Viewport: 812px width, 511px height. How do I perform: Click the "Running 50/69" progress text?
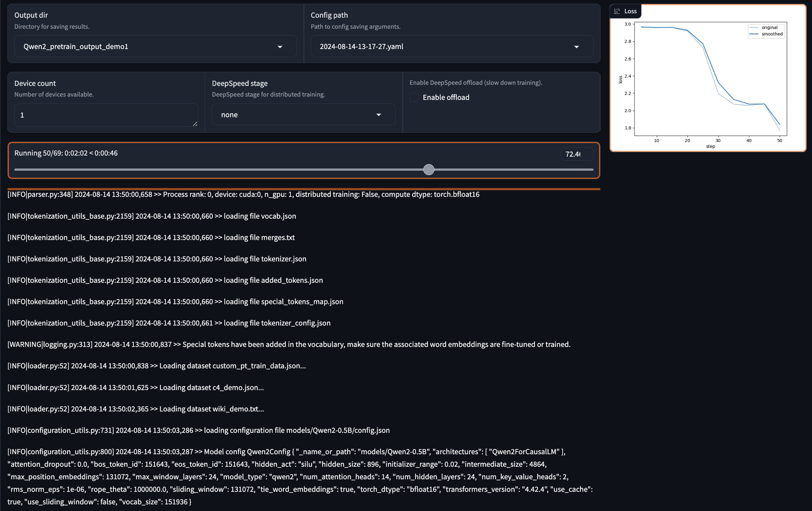tap(66, 153)
